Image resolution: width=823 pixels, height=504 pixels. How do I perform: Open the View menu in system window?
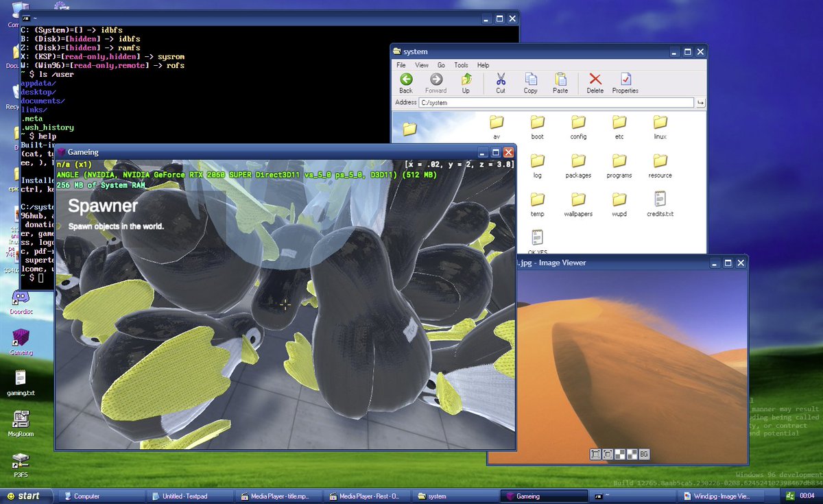[x=422, y=65]
